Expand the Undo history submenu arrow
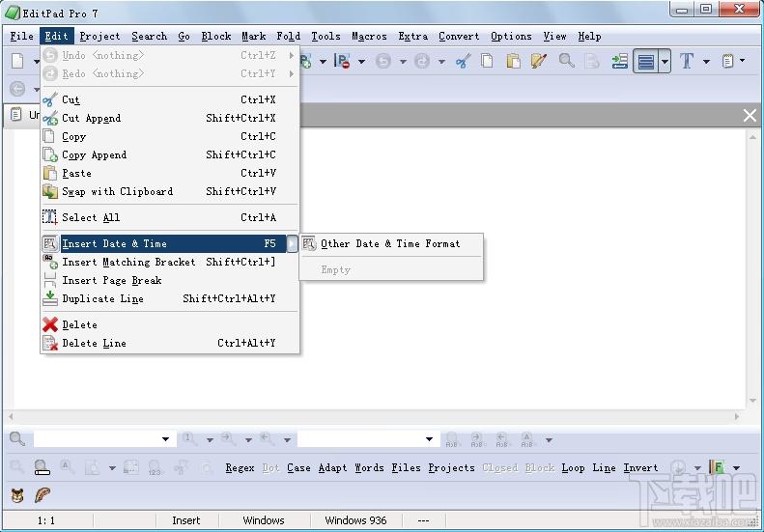 click(x=292, y=56)
